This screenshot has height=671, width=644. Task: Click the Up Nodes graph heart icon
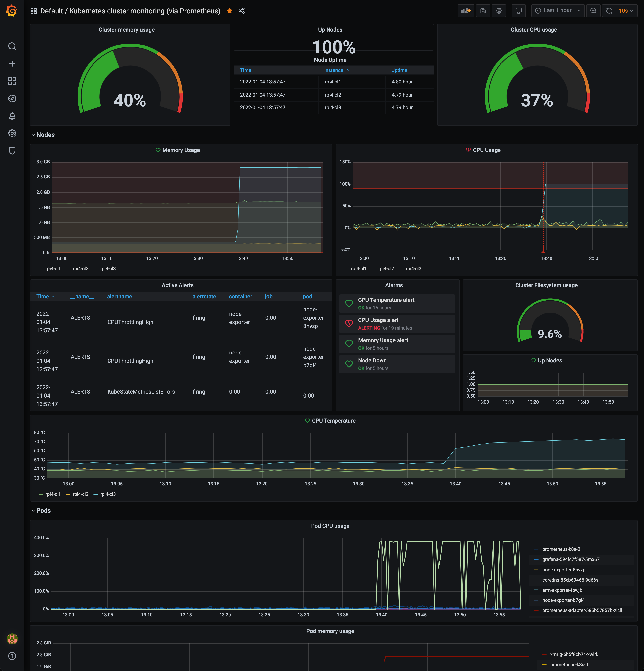pos(534,360)
